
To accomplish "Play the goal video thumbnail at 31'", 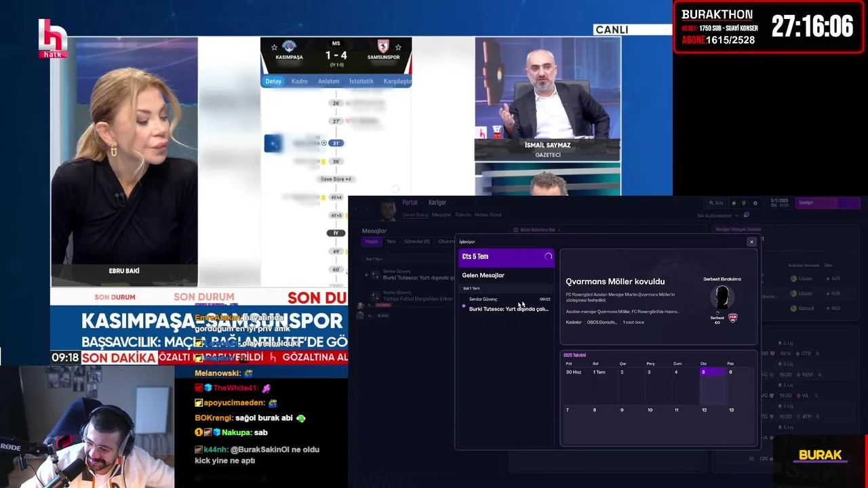I will [x=273, y=143].
